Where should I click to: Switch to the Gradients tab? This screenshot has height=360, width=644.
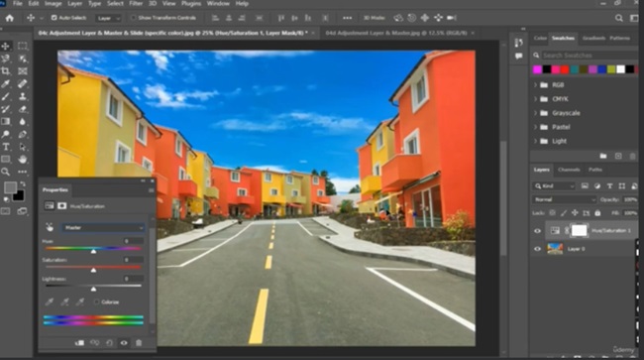593,39
